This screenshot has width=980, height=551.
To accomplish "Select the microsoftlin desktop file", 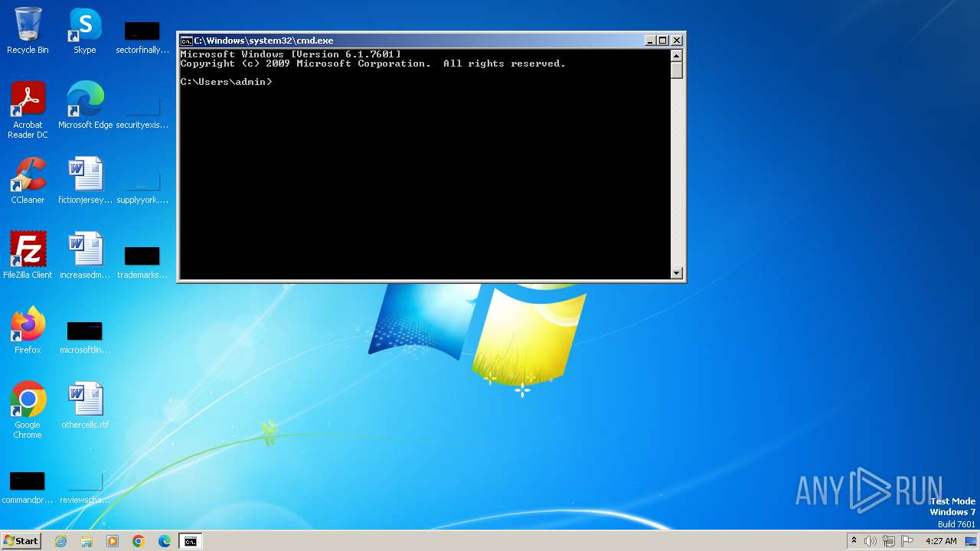I will coord(85,337).
